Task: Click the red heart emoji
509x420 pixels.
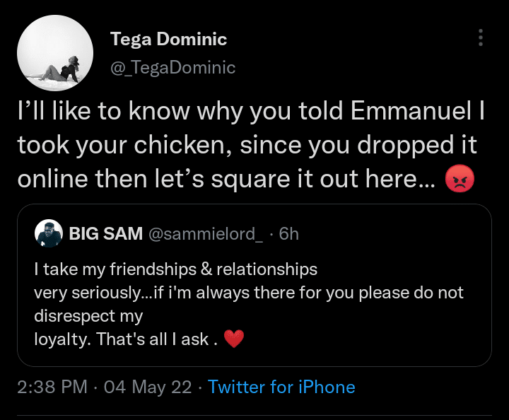Action: pyautogui.click(x=233, y=339)
